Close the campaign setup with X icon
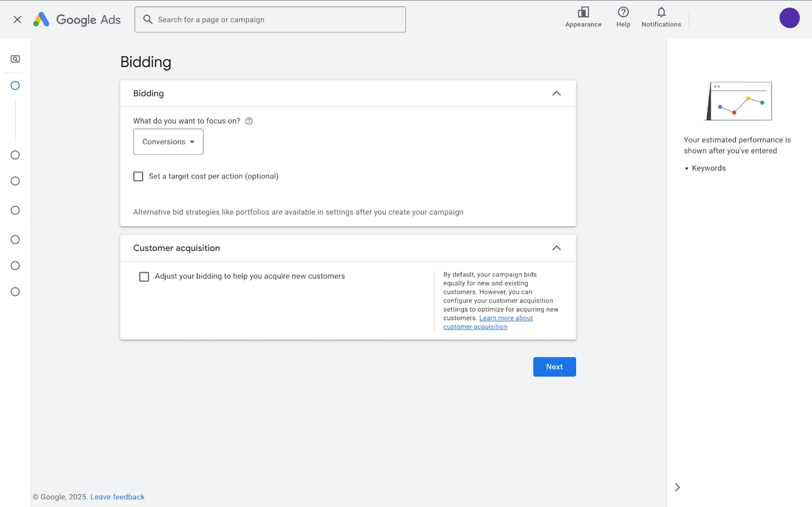The image size is (812, 507). (x=17, y=20)
